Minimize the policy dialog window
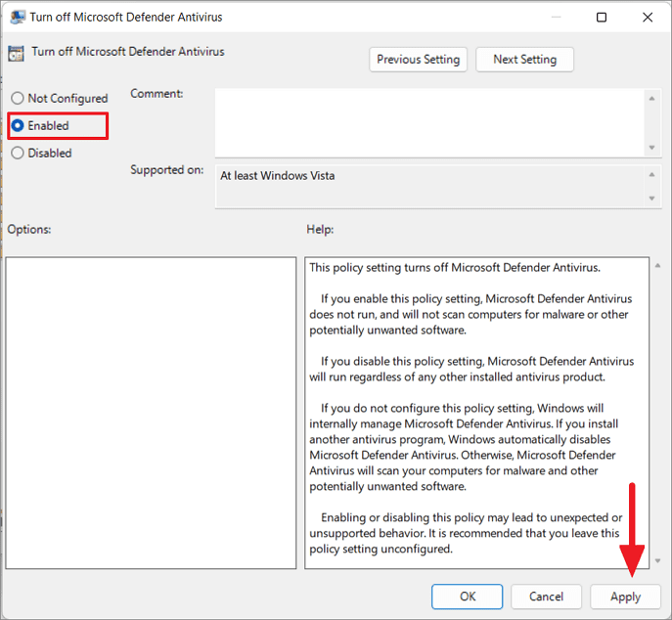 (x=557, y=18)
